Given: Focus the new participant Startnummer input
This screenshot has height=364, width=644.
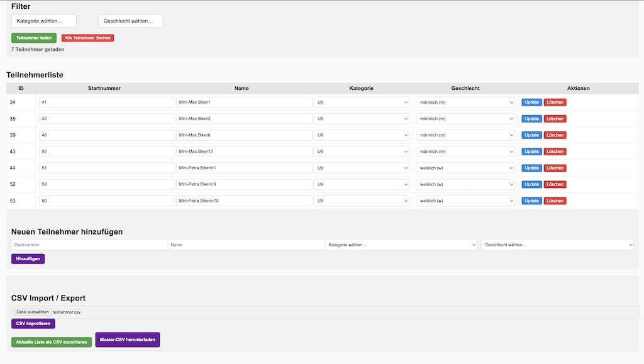Looking at the screenshot, I should [x=89, y=245].
